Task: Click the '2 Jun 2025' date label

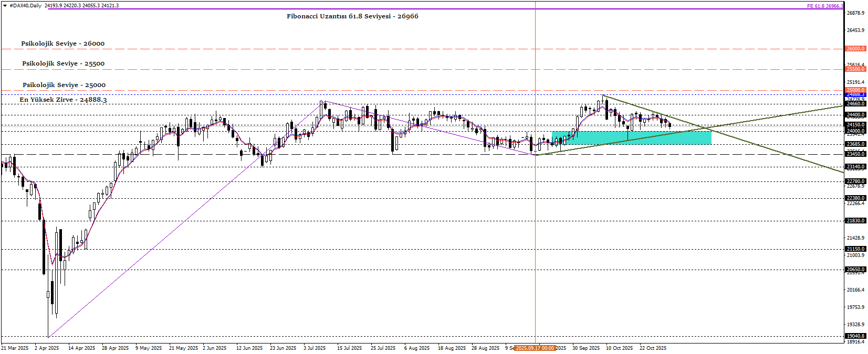Action: (215, 348)
